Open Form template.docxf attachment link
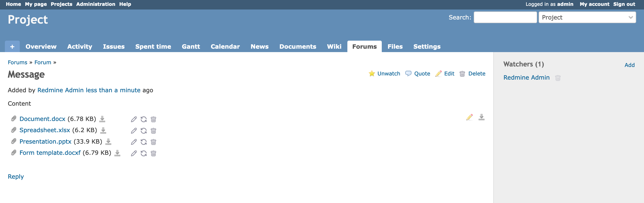 point(50,153)
